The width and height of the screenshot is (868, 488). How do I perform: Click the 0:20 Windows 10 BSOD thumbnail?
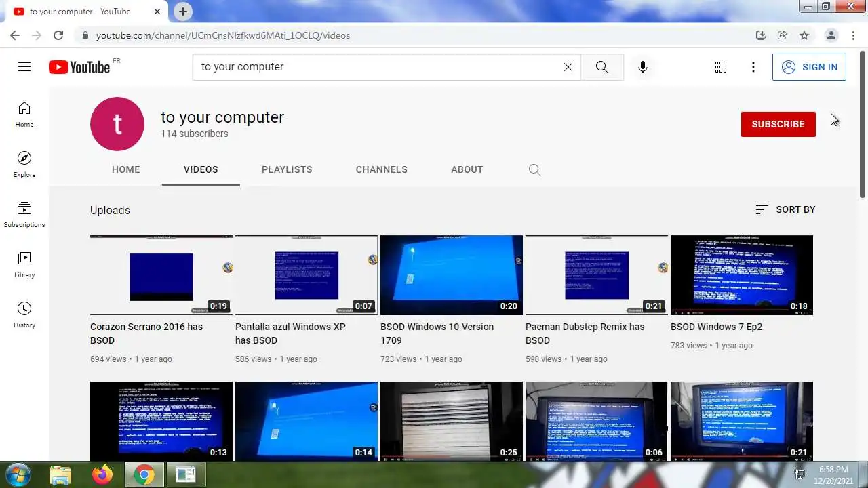(x=452, y=275)
